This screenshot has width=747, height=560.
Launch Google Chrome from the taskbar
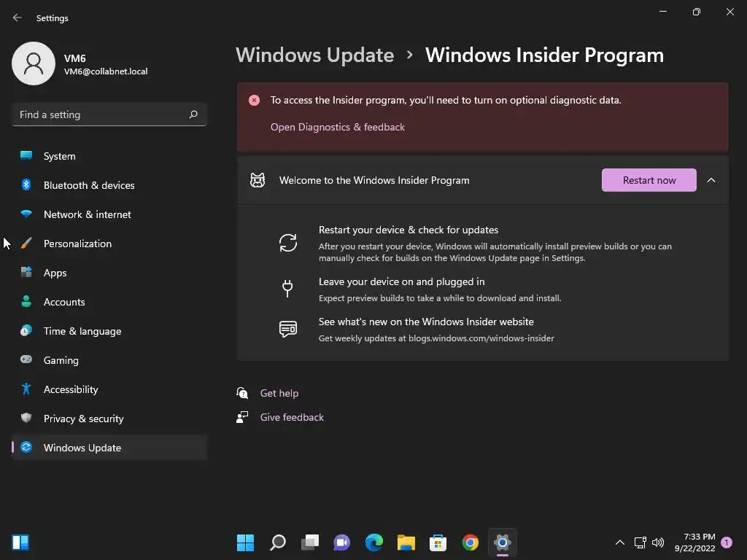[x=471, y=542]
